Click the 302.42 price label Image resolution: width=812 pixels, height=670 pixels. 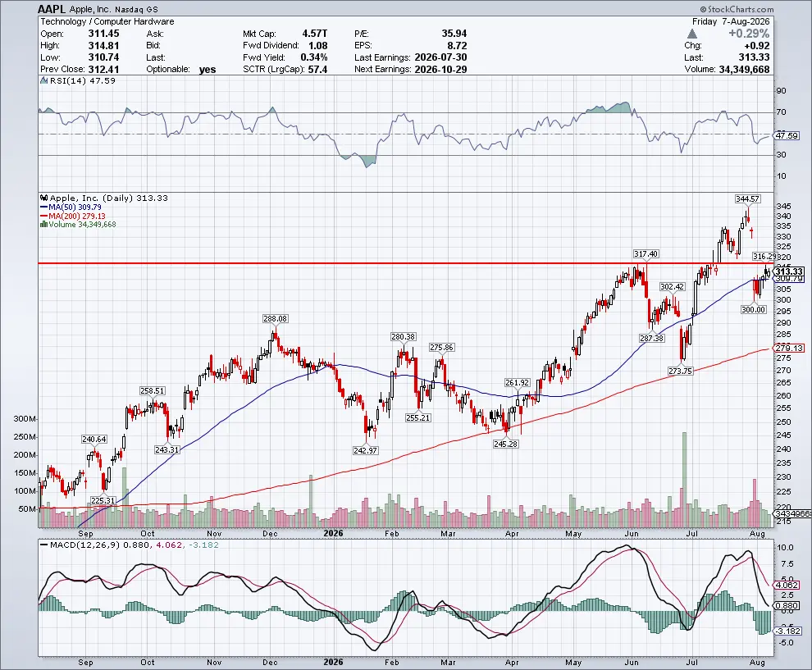(x=673, y=286)
